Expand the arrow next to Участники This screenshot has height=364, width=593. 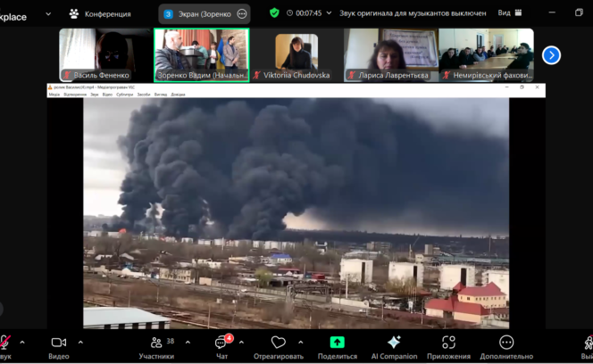coord(185,342)
